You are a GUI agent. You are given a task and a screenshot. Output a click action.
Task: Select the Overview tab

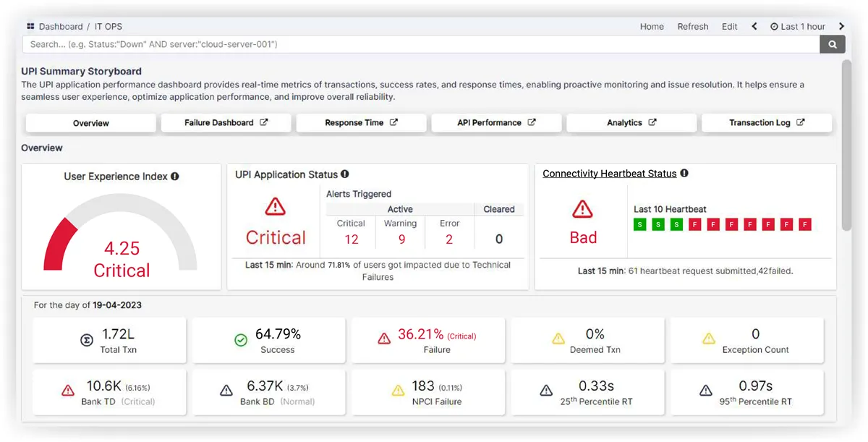91,123
